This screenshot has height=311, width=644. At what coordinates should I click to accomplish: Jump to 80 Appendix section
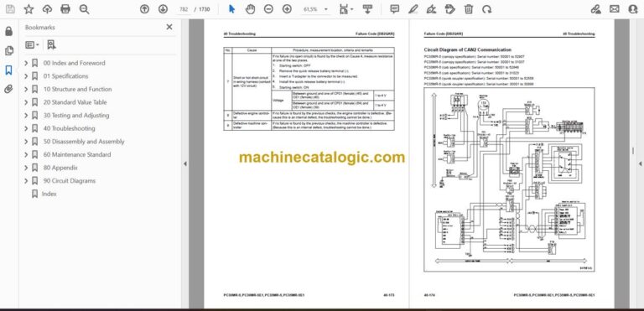60,168
